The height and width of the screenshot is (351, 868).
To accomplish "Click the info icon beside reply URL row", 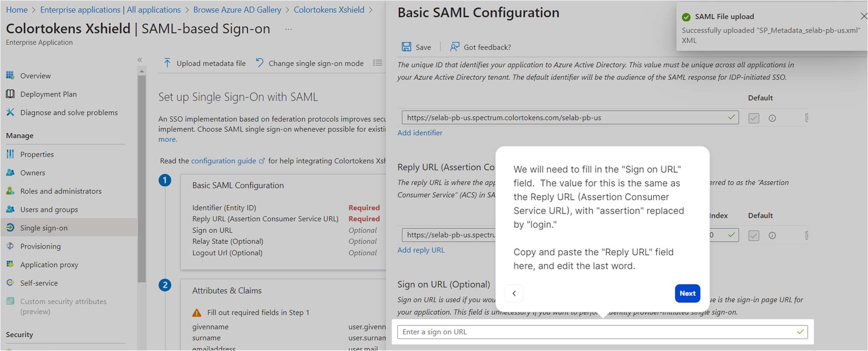I will [772, 236].
